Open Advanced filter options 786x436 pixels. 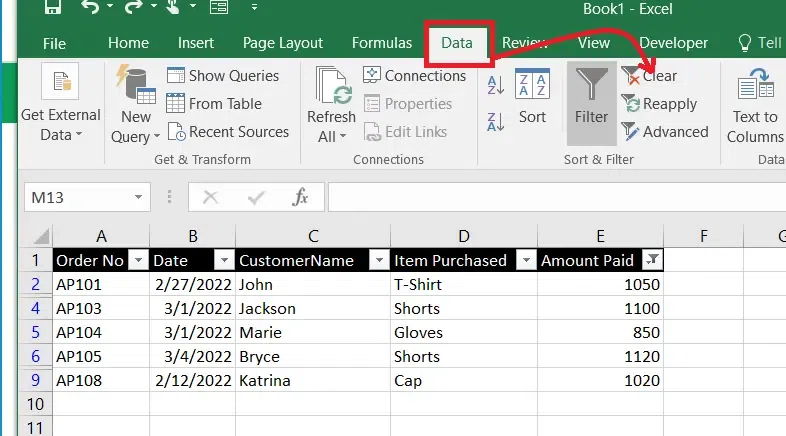click(665, 132)
